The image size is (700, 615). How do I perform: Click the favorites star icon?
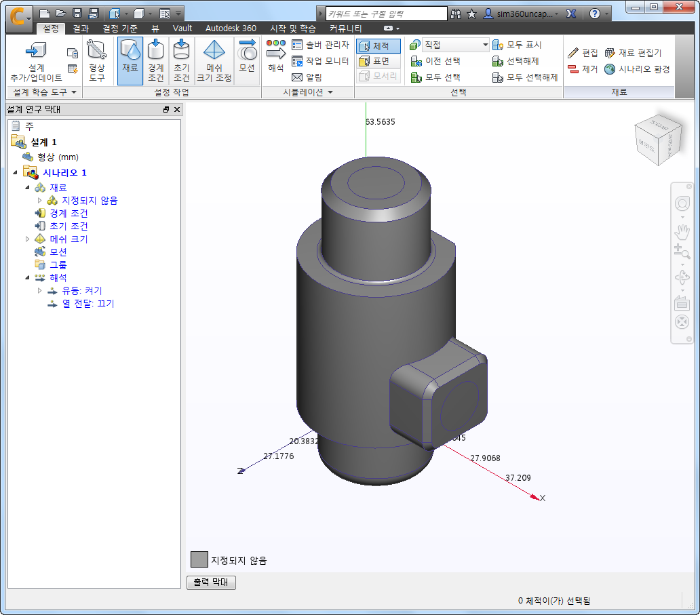[x=471, y=14]
